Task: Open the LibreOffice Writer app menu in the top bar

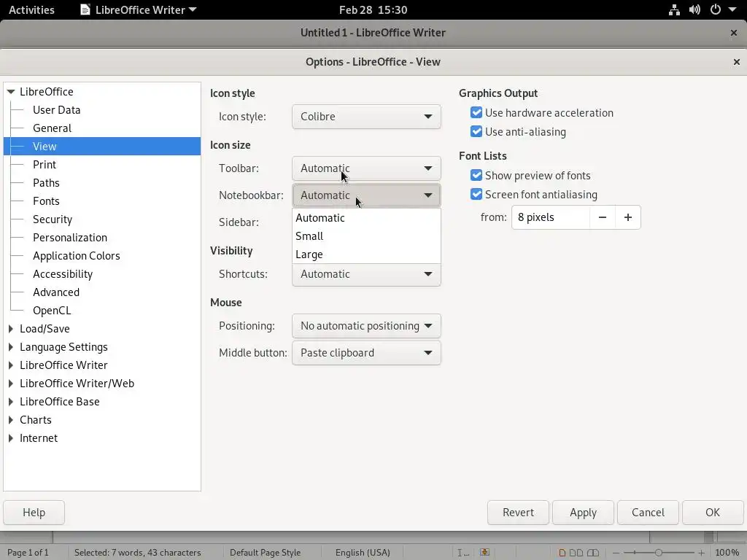Action: click(x=139, y=9)
